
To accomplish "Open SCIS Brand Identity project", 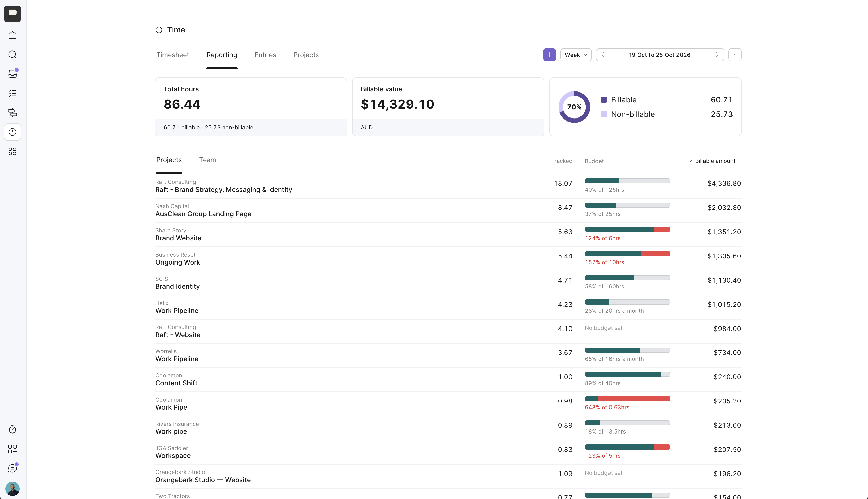I will pyautogui.click(x=177, y=286).
